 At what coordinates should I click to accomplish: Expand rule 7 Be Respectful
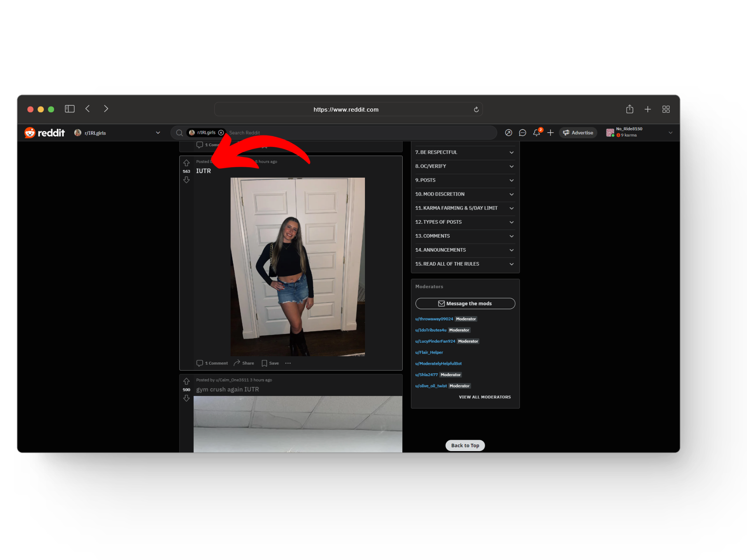pyautogui.click(x=465, y=152)
